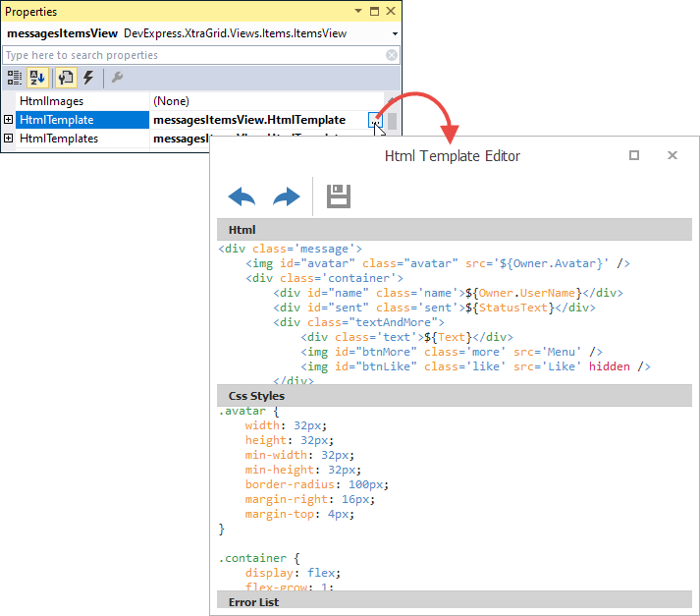The height and width of the screenshot is (616, 700).
Task: Click the .container selector in Css
Action: pyautogui.click(x=252, y=558)
